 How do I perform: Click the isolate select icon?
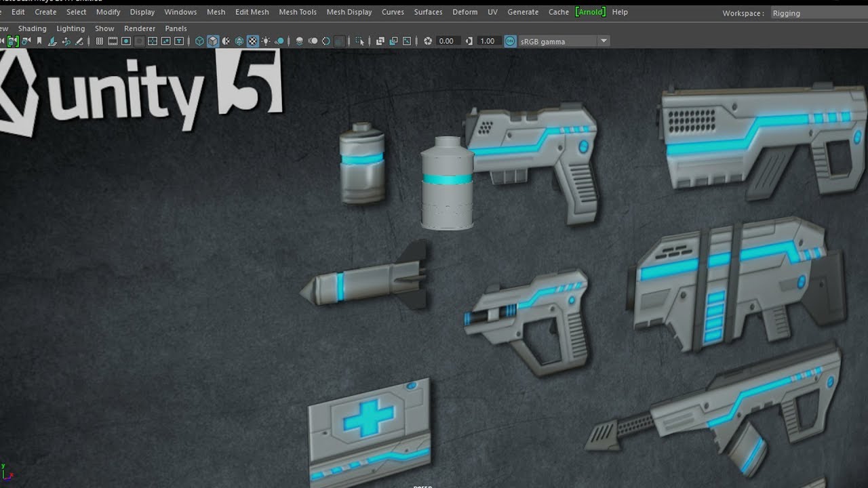point(359,41)
